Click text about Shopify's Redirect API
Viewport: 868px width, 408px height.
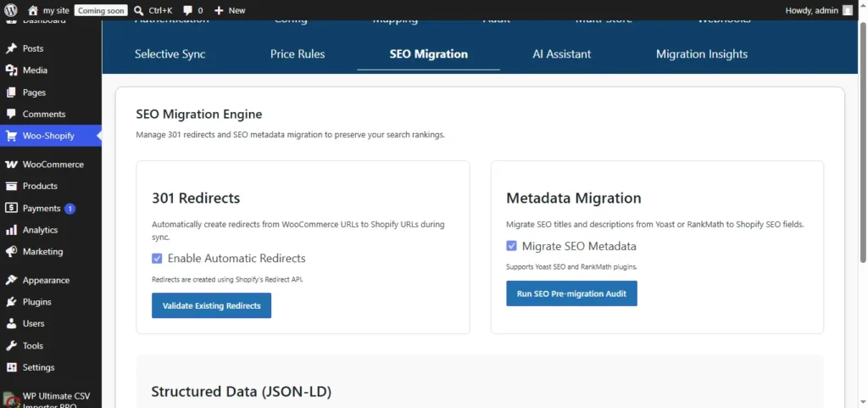227,280
